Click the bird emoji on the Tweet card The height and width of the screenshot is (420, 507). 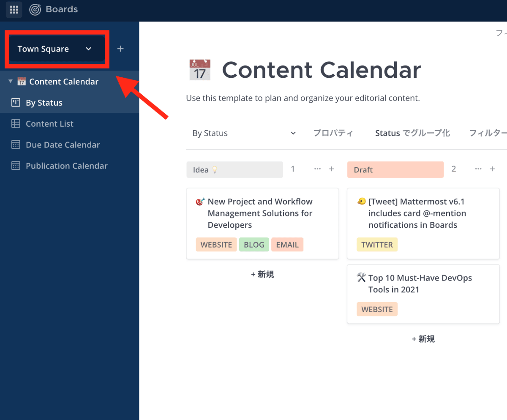[361, 202]
